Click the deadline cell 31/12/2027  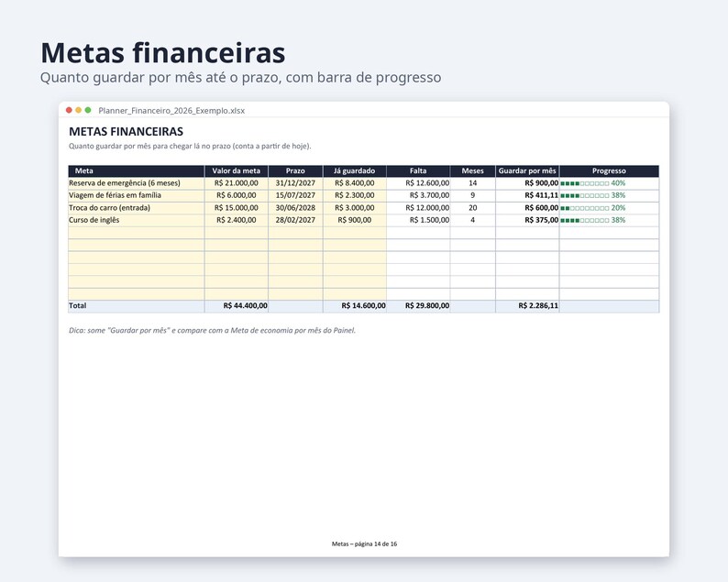point(295,183)
